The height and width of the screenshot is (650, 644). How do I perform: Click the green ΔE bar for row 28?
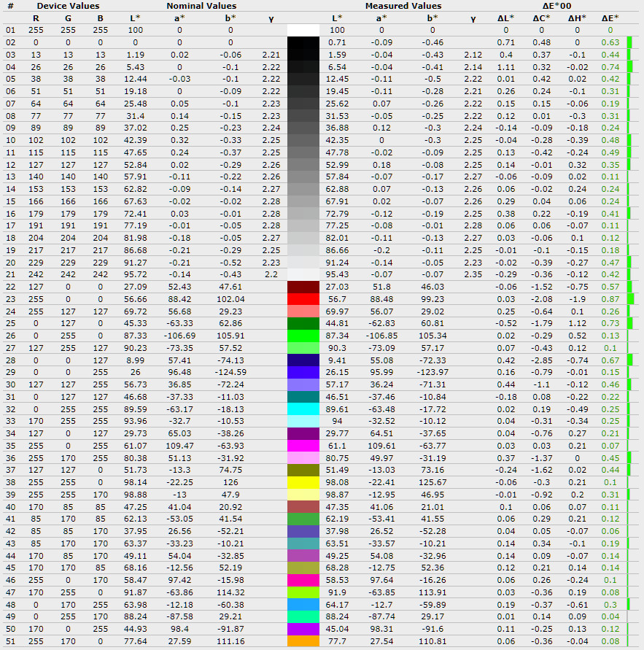coord(629,360)
